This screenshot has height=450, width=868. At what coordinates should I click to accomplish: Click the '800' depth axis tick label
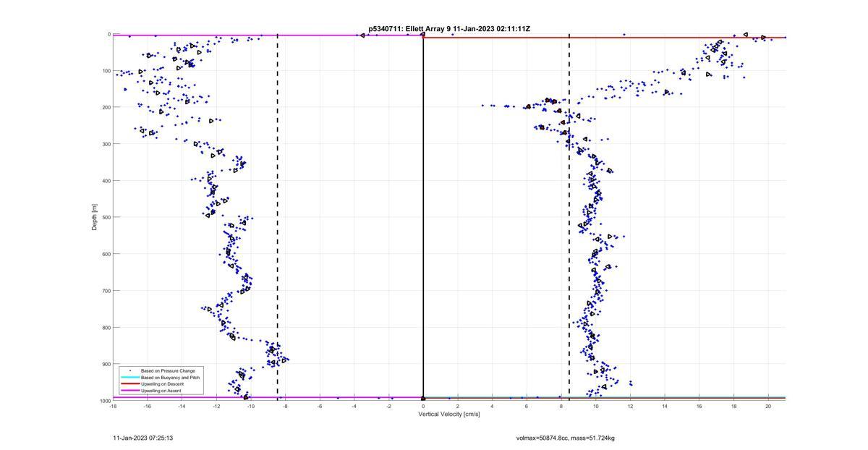106,327
